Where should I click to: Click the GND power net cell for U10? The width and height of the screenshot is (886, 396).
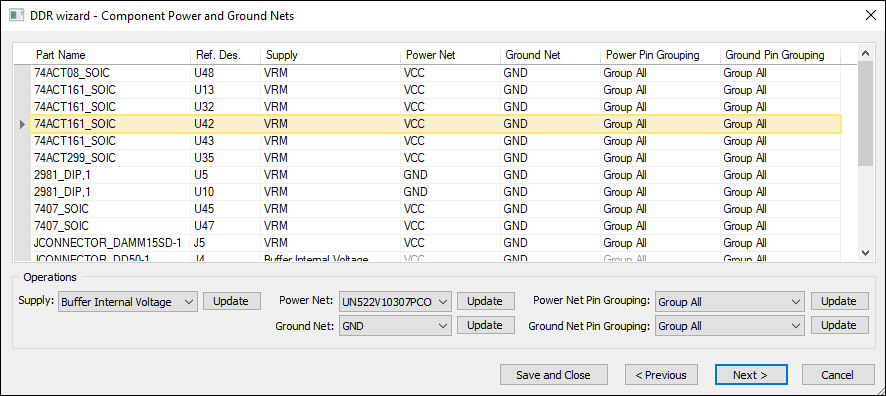point(450,192)
